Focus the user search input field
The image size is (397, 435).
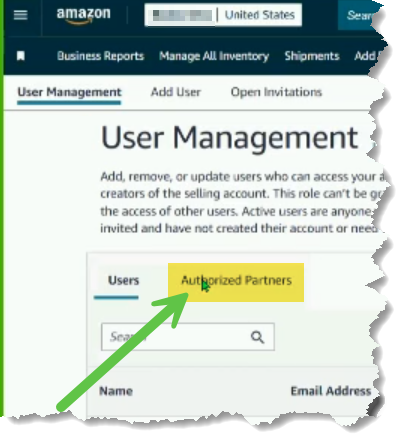188,337
